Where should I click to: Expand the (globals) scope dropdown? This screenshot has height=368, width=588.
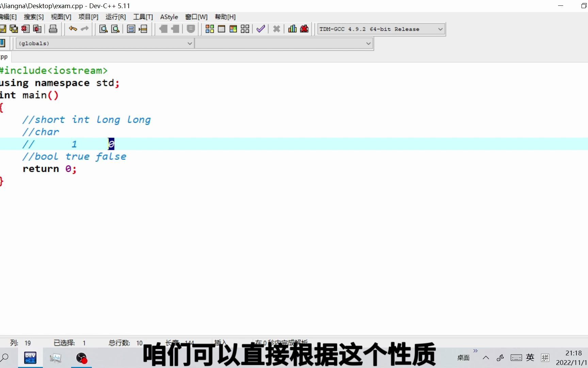pos(105,43)
